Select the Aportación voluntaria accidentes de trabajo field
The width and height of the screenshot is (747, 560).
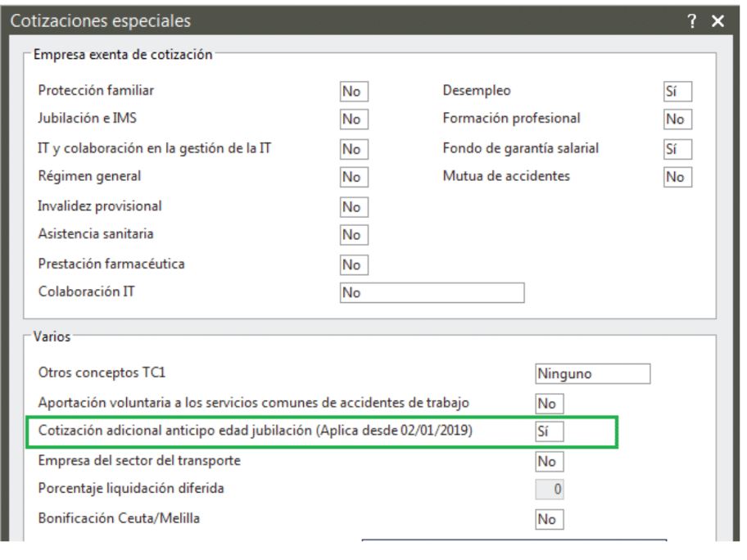click(550, 404)
